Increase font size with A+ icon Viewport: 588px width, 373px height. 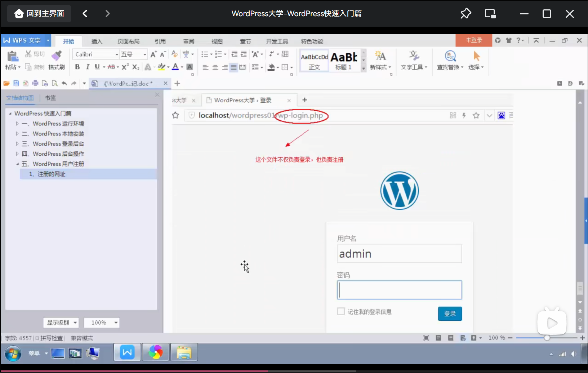coord(153,54)
